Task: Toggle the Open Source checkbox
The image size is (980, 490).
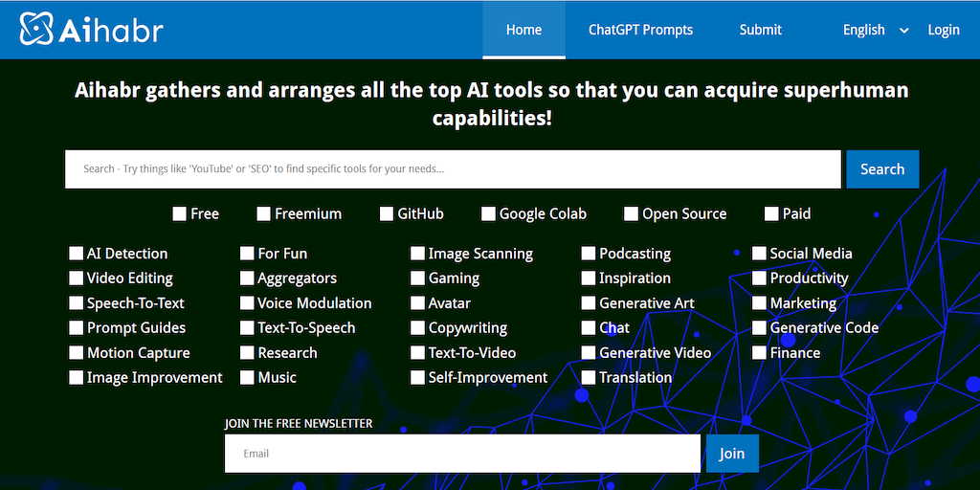Action: tap(631, 213)
